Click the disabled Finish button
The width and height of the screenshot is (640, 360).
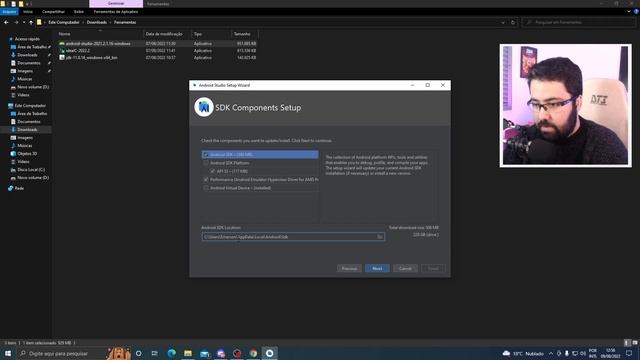point(433,269)
